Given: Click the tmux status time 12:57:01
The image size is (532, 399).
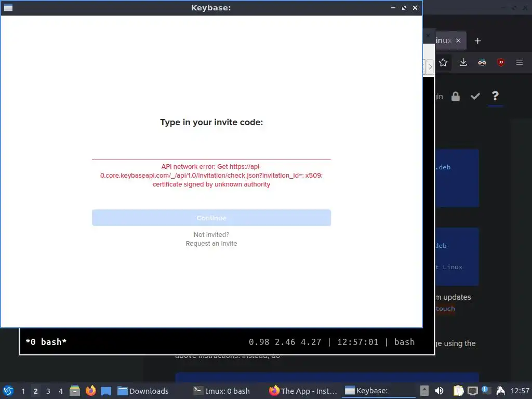Looking at the screenshot, I should pos(357,342).
